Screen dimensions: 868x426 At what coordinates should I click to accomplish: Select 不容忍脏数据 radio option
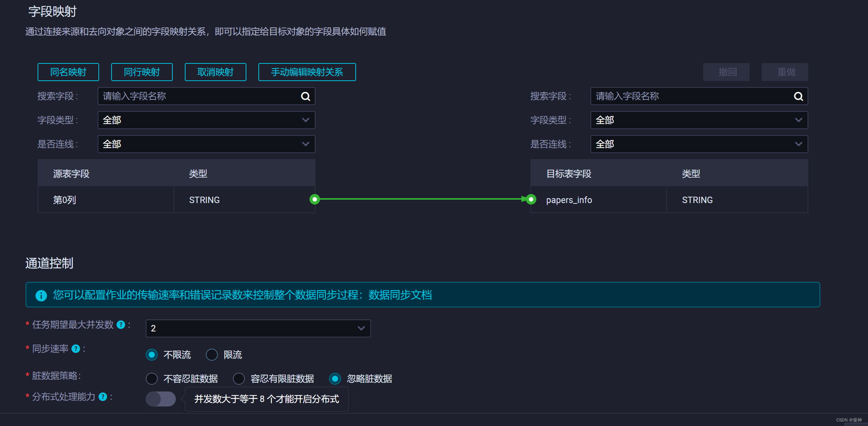point(152,379)
